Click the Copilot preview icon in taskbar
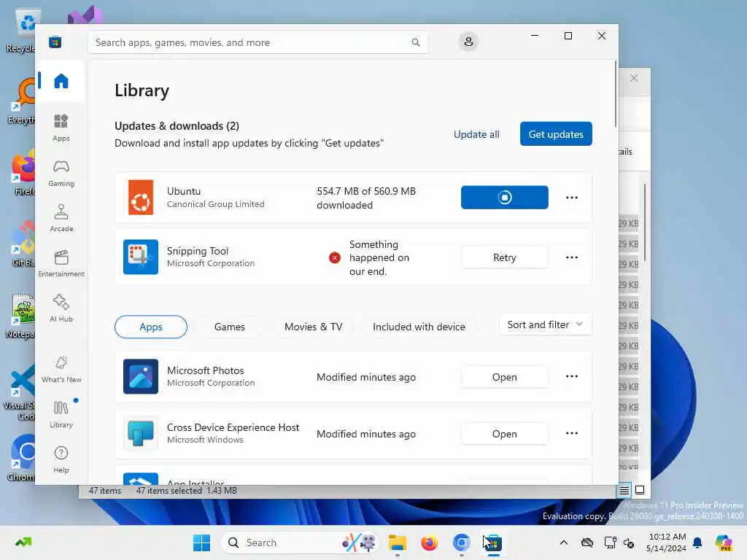747x560 pixels. (723, 542)
